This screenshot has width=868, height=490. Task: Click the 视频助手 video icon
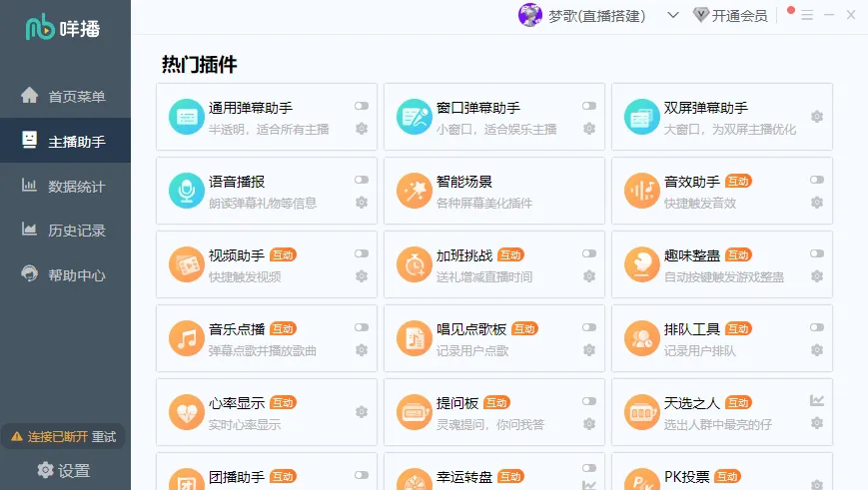(187, 264)
